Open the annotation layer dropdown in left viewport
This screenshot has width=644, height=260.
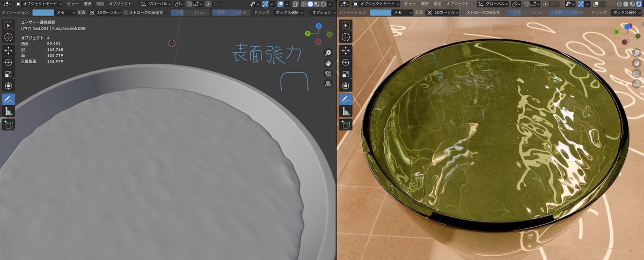65,12
